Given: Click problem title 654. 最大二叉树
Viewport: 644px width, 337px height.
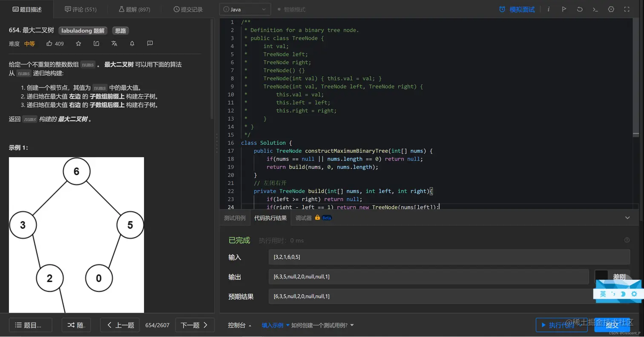Looking at the screenshot, I should 31,31.
